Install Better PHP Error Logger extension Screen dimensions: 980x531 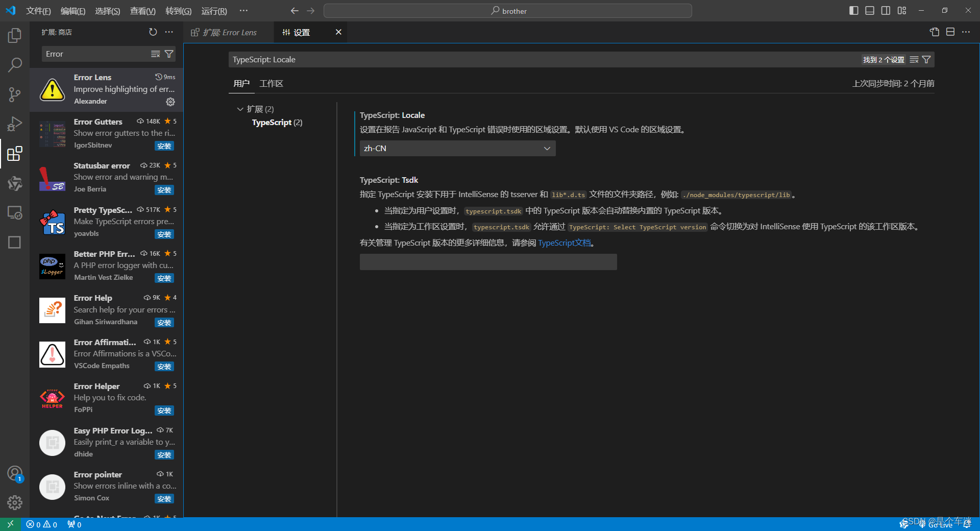[x=164, y=279]
